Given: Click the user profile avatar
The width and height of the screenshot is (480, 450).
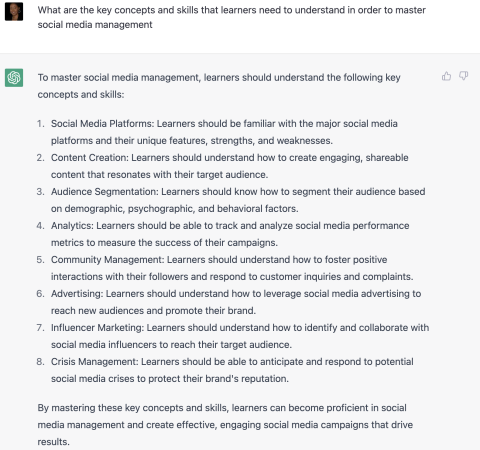Looking at the screenshot, I should [14, 11].
